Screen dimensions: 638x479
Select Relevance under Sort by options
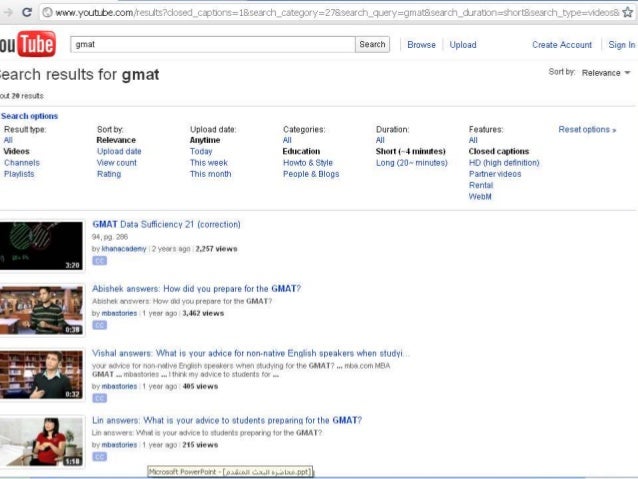coord(116,140)
